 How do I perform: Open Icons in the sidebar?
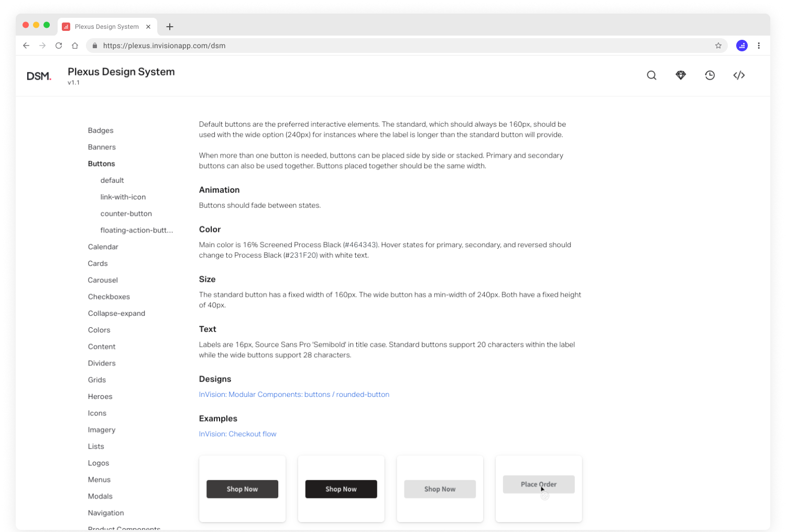pos(97,413)
